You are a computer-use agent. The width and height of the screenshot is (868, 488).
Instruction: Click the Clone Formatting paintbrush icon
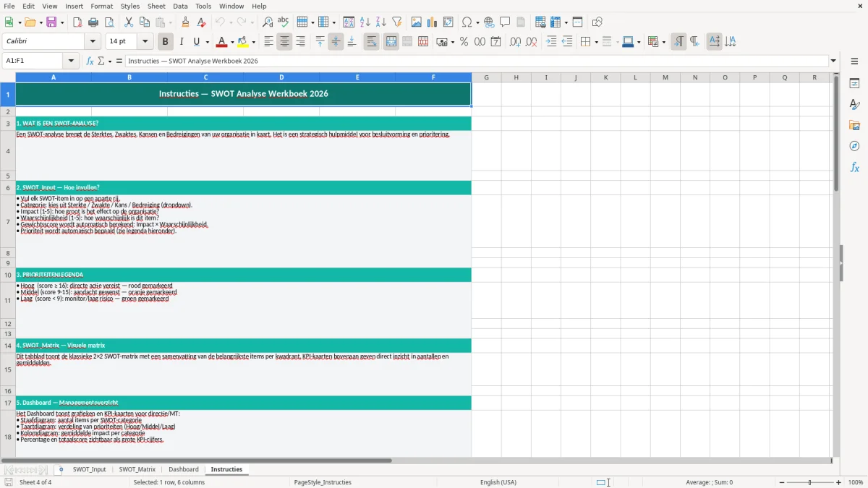pos(186,22)
